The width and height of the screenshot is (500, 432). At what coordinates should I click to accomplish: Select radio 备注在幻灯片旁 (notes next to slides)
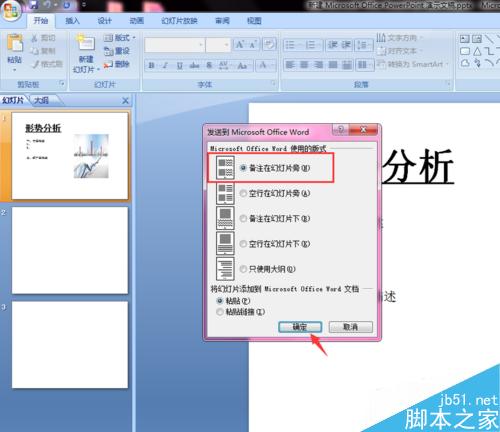coord(243,168)
